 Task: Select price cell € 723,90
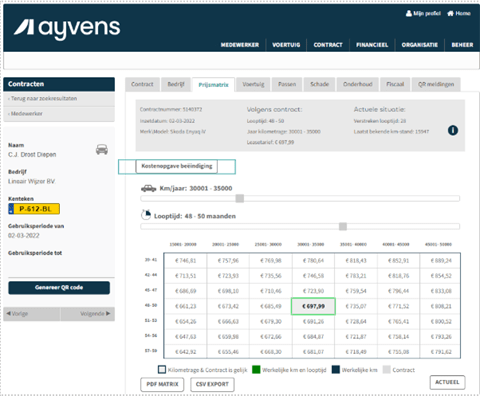coord(313,291)
